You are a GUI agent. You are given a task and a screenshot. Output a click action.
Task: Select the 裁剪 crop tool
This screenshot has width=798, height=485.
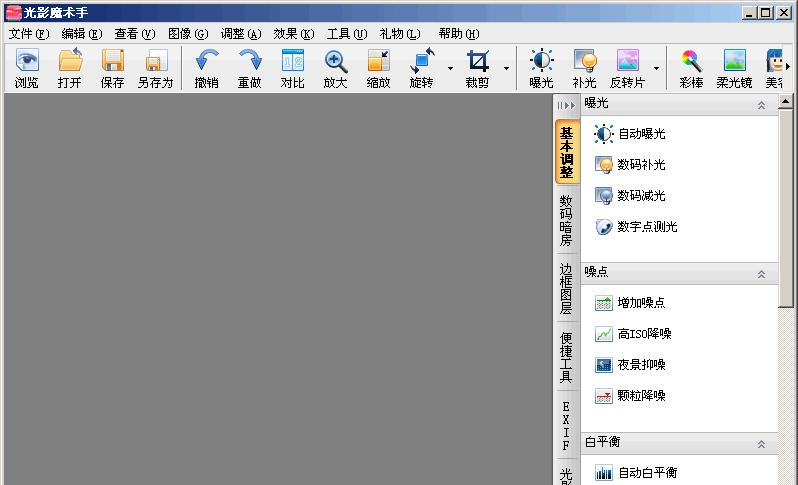[x=477, y=61]
